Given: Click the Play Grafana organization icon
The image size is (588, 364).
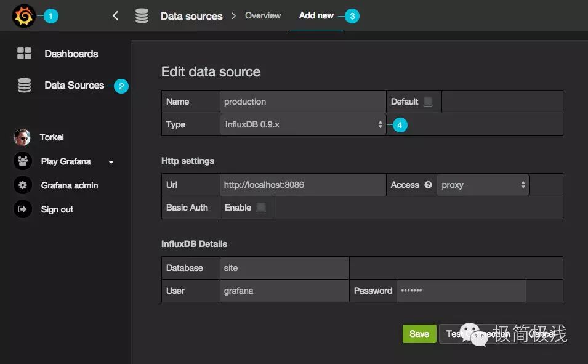Looking at the screenshot, I should pyautogui.click(x=23, y=161).
